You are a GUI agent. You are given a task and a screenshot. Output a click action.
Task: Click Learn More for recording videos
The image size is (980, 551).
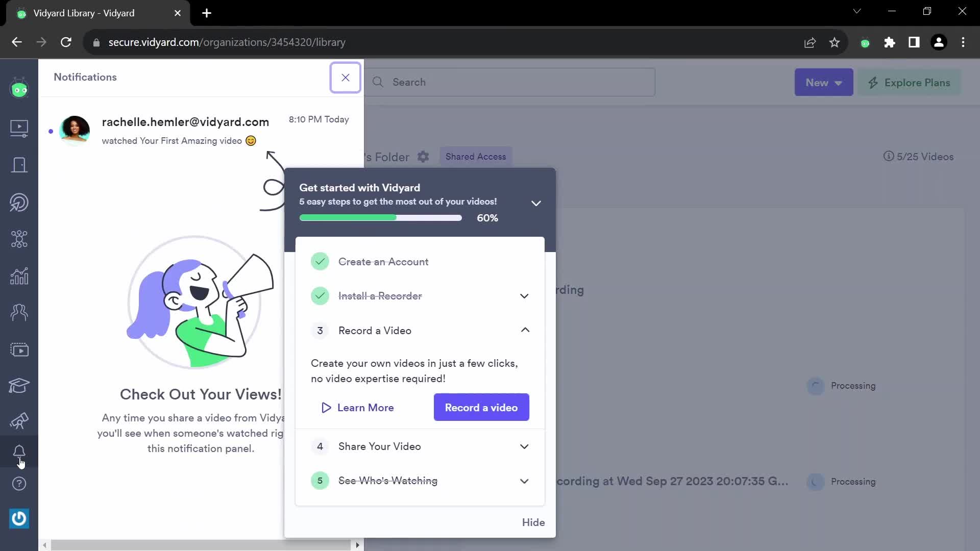point(357,407)
